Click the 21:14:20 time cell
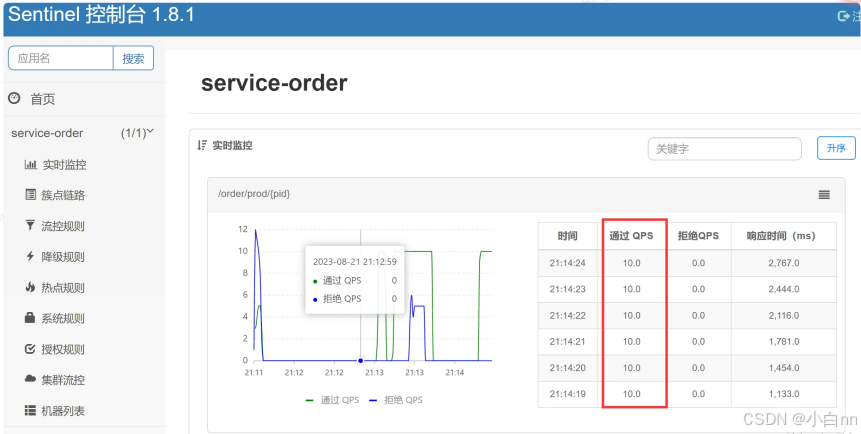 (x=567, y=368)
